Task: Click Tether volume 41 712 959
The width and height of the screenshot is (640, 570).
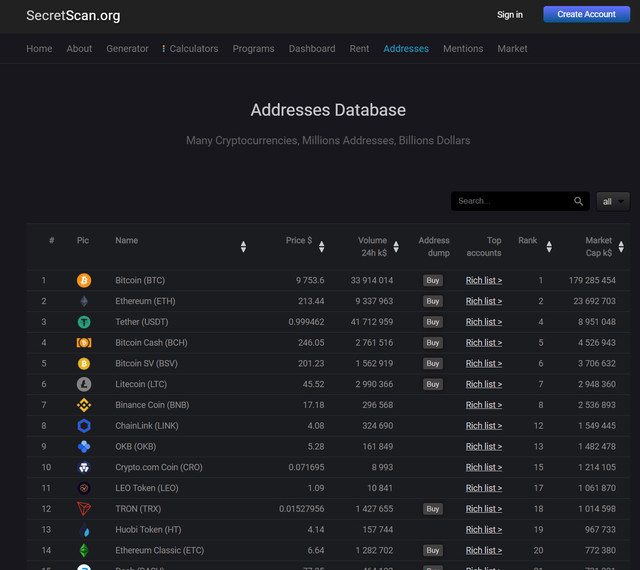Action: pyautogui.click(x=372, y=322)
